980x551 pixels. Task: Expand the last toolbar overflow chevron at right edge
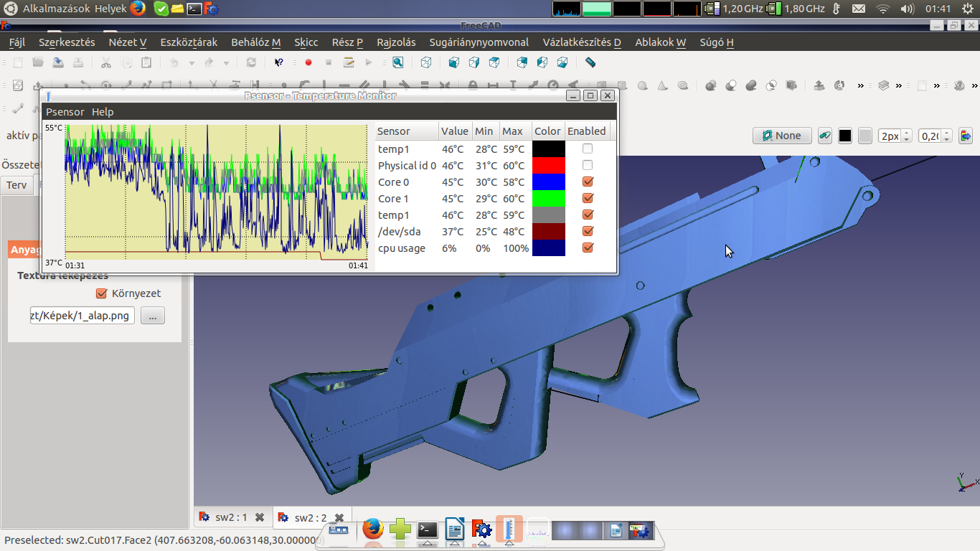976,86
